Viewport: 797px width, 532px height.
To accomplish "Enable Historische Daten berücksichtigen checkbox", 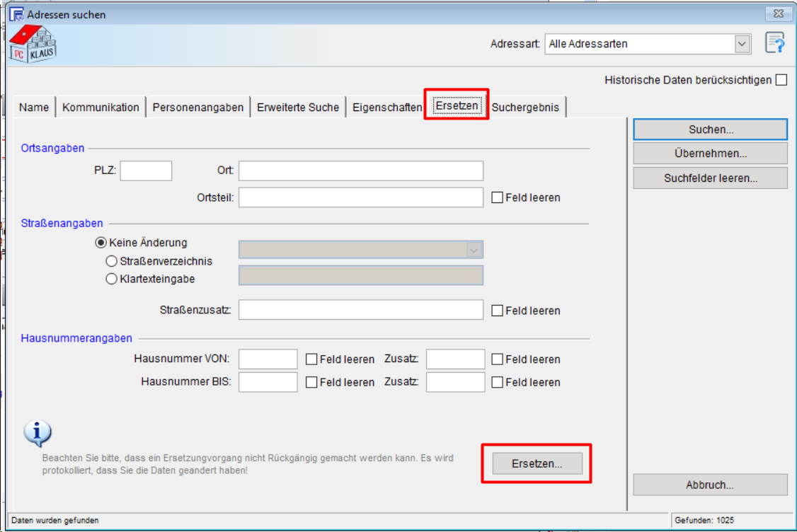I will pos(781,80).
